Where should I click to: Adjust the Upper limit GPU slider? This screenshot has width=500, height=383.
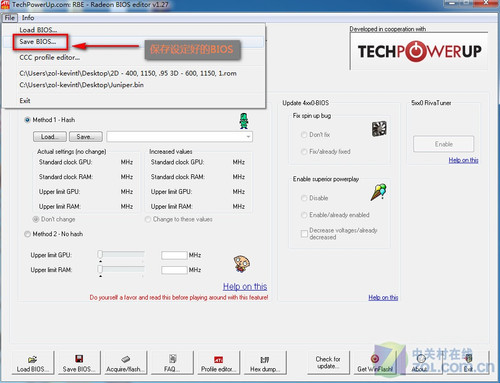[x=100, y=254]
